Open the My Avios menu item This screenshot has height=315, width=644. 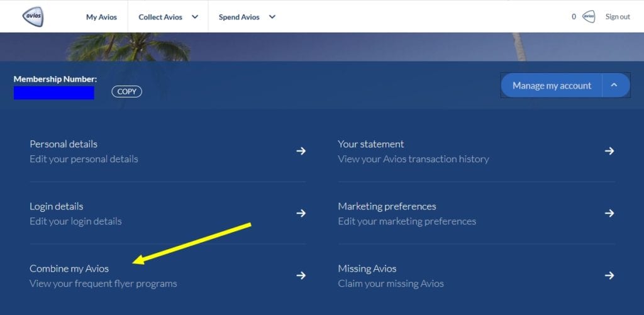(101, 17)
